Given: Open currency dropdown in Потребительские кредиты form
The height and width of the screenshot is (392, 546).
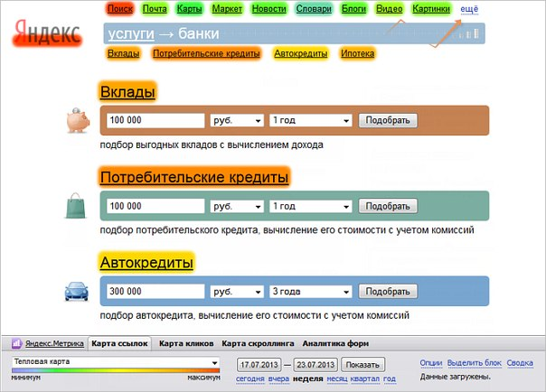Looking at the screenshot, I should 237,206.
